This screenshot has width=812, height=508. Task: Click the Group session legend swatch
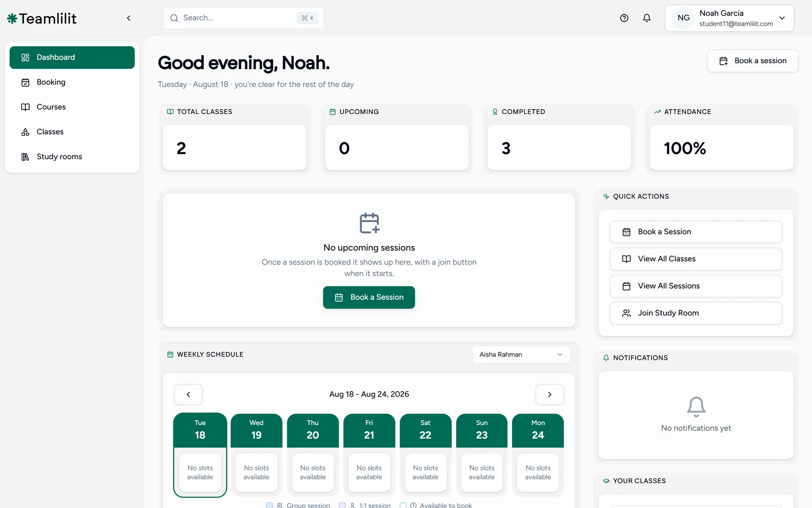click(269, 505)
